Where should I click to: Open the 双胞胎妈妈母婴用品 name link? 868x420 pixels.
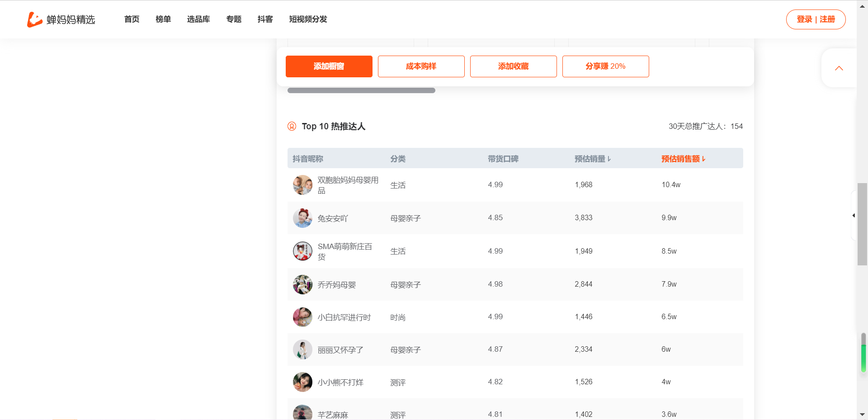pyautogui.click(x=348, y=185)
